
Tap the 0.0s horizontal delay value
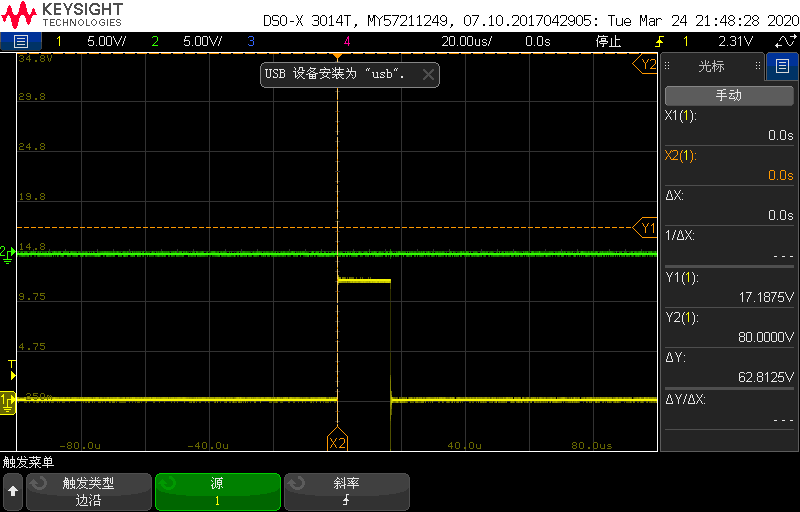point(538,41)
